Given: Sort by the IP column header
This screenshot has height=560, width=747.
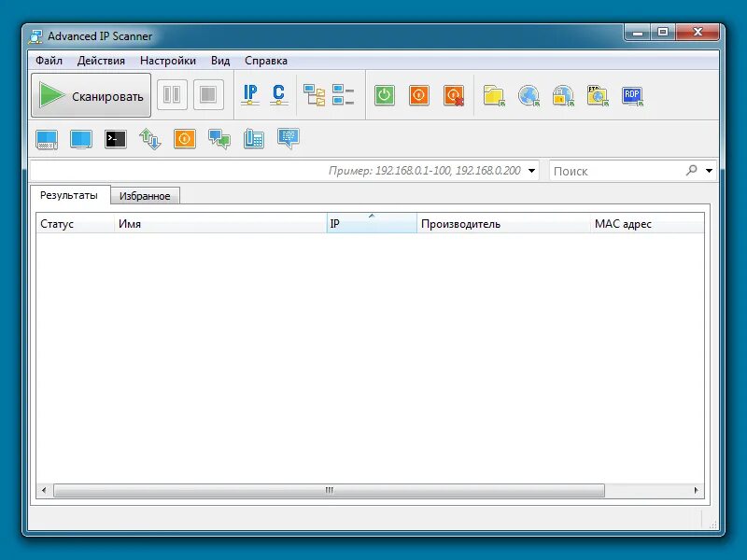Looking at the screenshot, I should pos(372,223).
